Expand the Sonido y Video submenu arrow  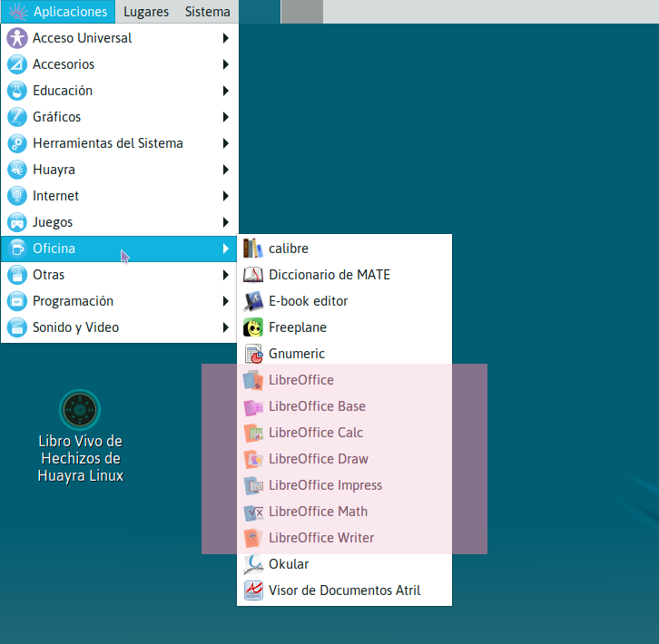(226, 327)
